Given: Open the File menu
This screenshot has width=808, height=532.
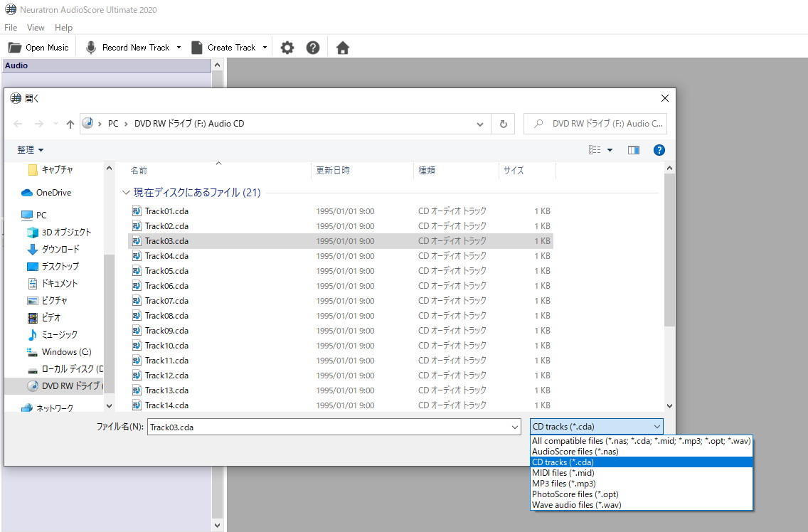Looking at the screenshot, I should [11, 28].
